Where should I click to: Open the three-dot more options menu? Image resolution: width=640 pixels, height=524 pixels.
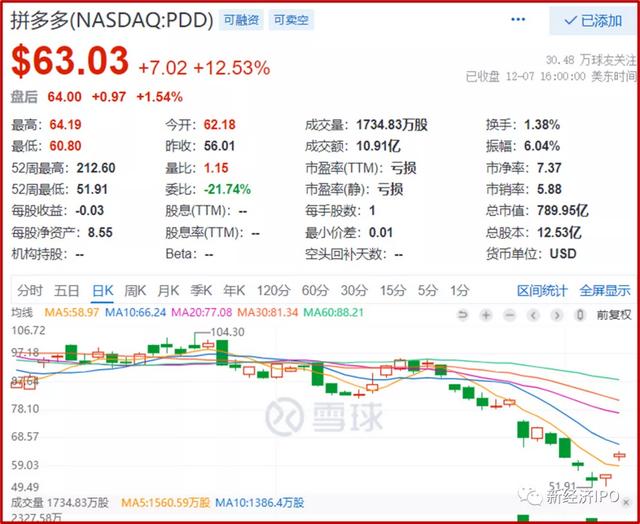(518, 20)
